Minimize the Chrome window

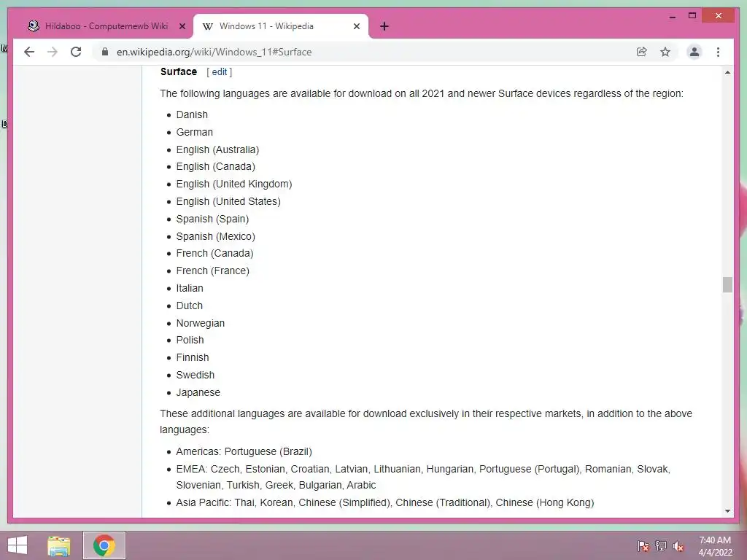pos(672,16)
